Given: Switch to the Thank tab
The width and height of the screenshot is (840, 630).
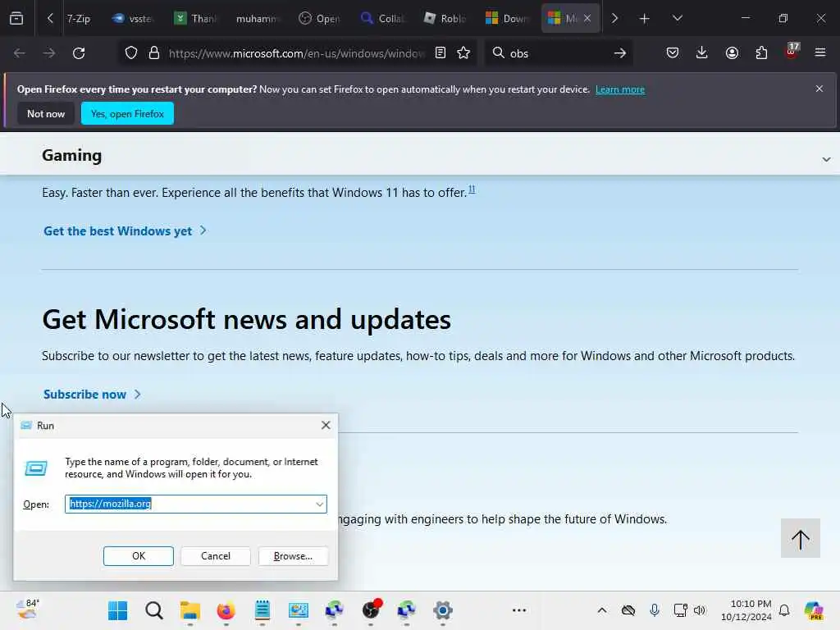Looking at the screenshot, I should [195, 19].
